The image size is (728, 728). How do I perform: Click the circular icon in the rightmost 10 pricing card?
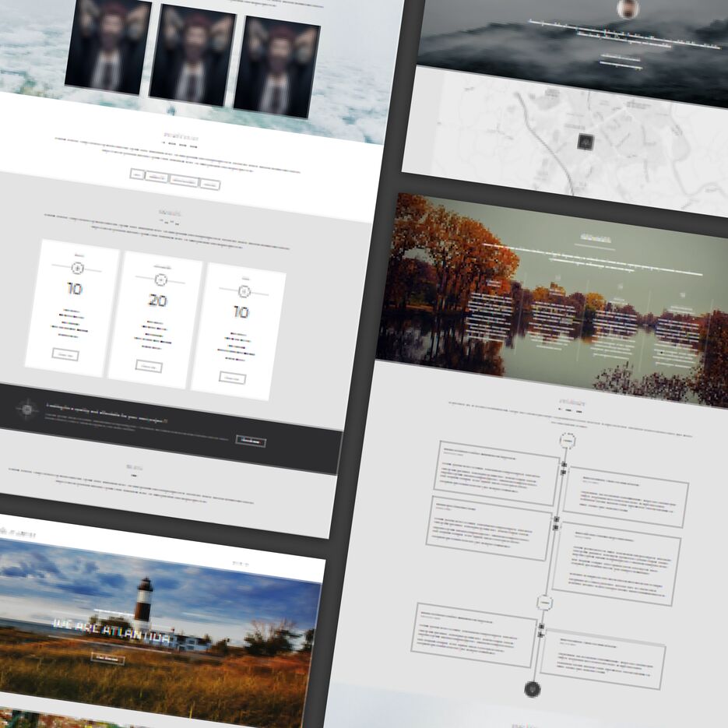coord(244,291)
